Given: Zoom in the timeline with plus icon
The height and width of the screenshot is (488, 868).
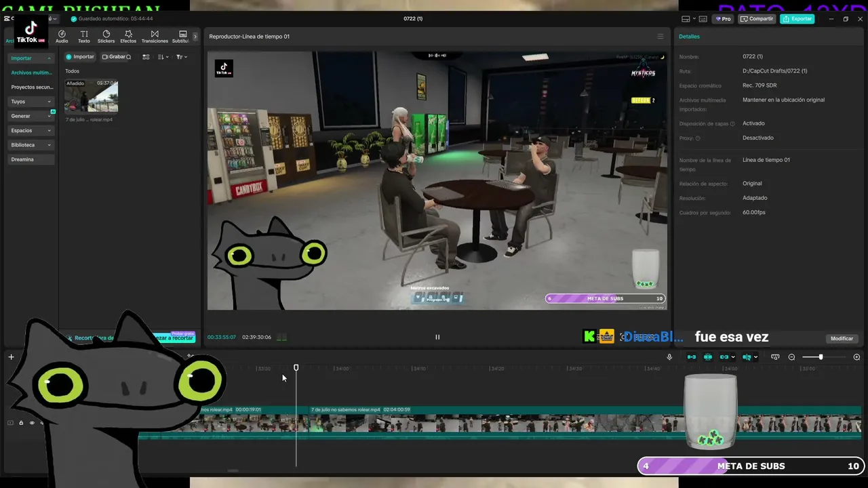Looking at the screenshot, I should (x=856, y=357).
